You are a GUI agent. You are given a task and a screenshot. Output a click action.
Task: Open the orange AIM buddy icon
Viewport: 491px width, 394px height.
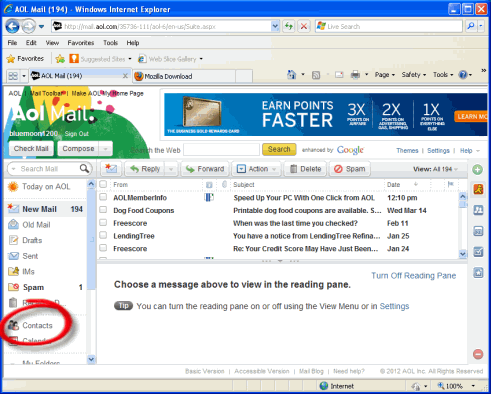tap(478, 189)
